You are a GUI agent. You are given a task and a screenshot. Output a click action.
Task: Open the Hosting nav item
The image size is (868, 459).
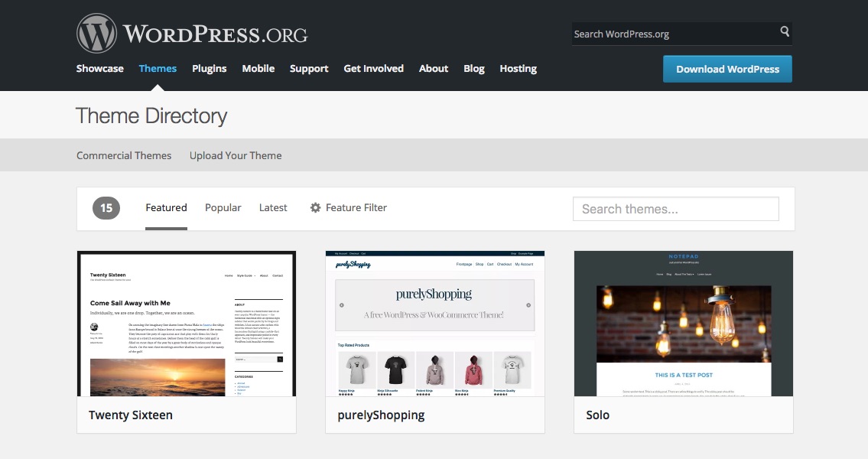519,69
